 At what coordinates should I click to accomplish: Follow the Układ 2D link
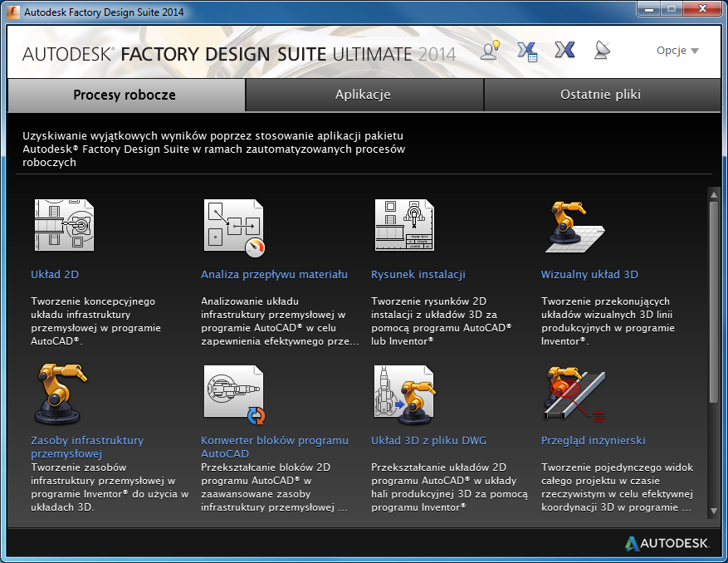(x=55, y=275)
